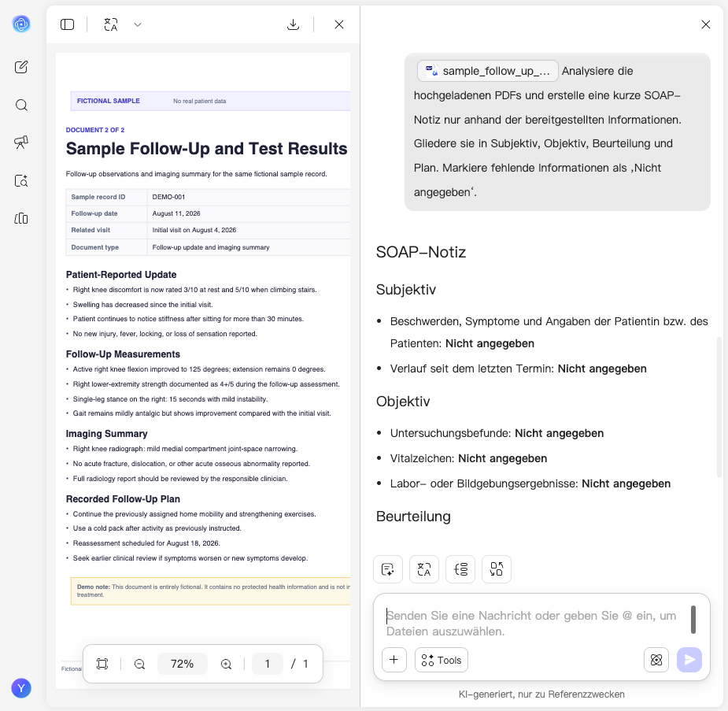
Task: Close the chat panel
Action: [x=706, y=24]
